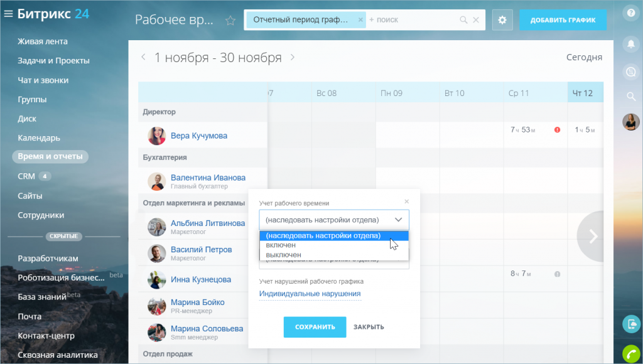Select the включен option in dropdown
Viewport: 643px width, 364px height.
pyautogui.click(x=281, y=245)
